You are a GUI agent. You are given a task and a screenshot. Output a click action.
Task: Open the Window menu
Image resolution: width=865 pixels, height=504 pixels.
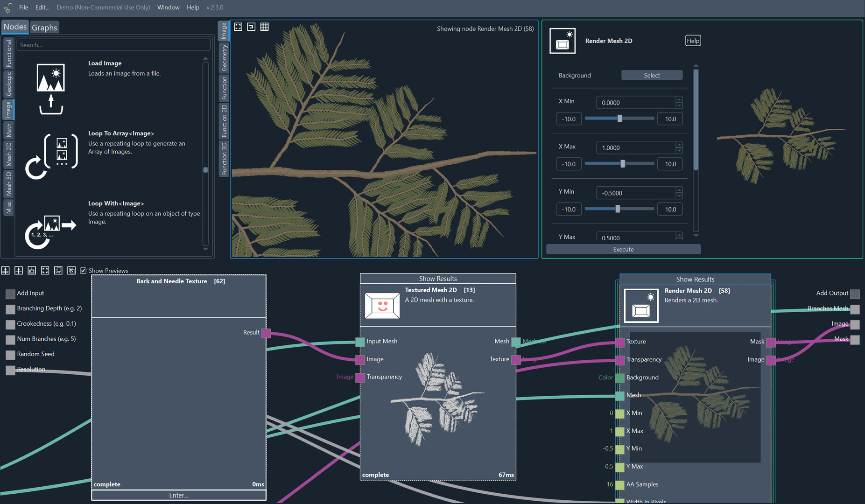pyautogui.click(x=168, y=7)
